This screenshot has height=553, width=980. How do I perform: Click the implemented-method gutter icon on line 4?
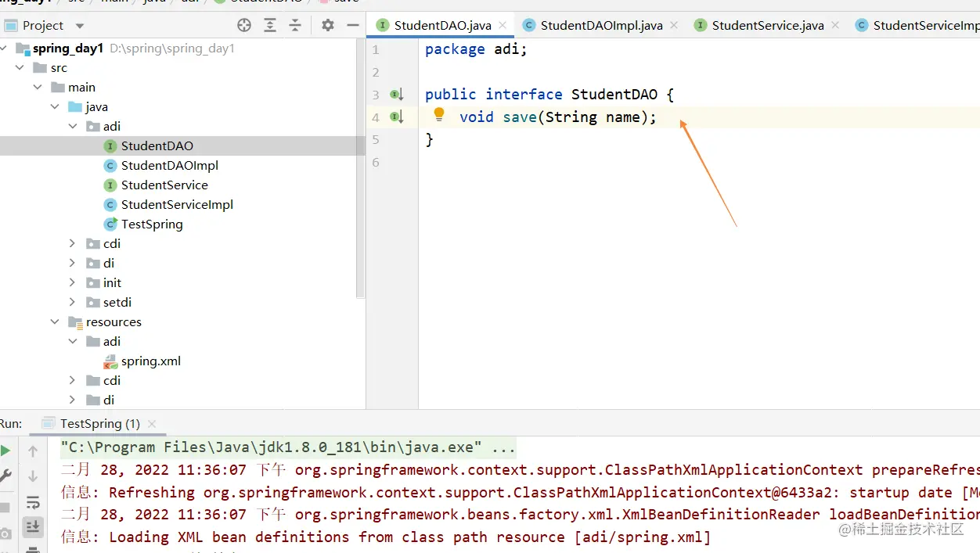coord(397,117)
